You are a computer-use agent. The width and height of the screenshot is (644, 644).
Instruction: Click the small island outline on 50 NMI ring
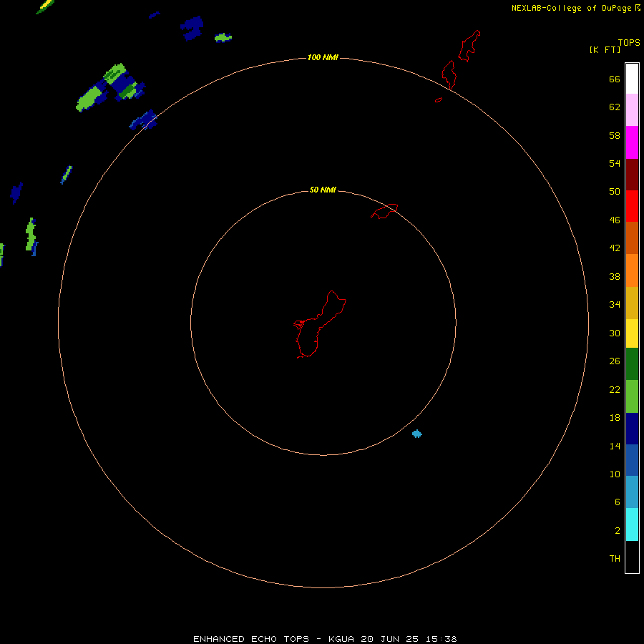(x=384, y=211)
